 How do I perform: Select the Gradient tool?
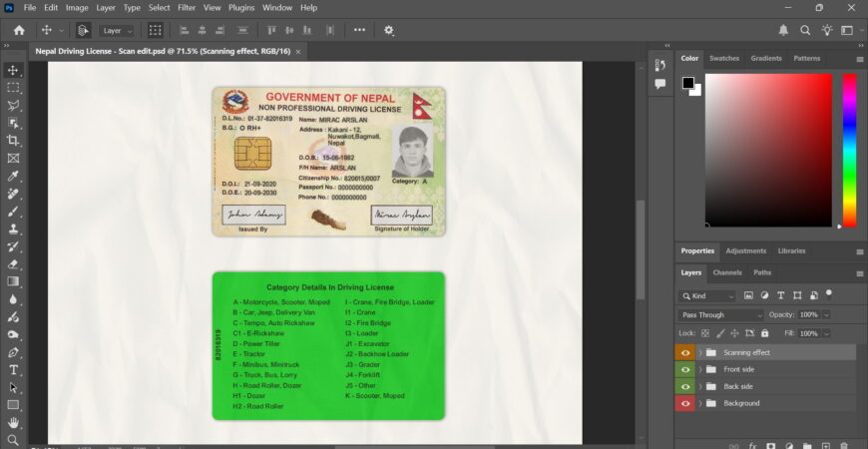(13, 281)
